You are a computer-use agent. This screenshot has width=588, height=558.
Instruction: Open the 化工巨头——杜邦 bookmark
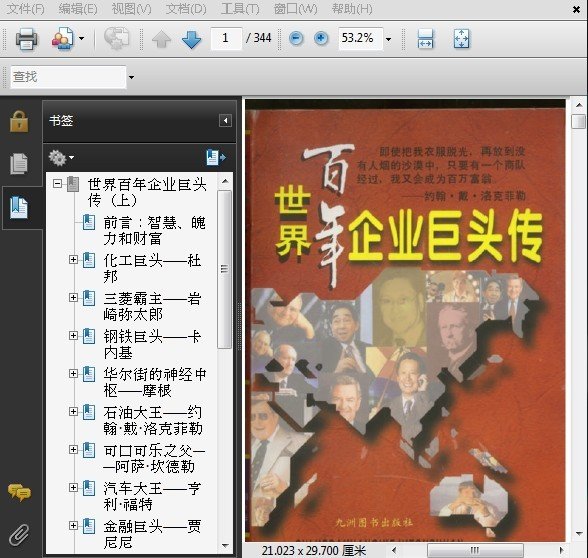152,268
